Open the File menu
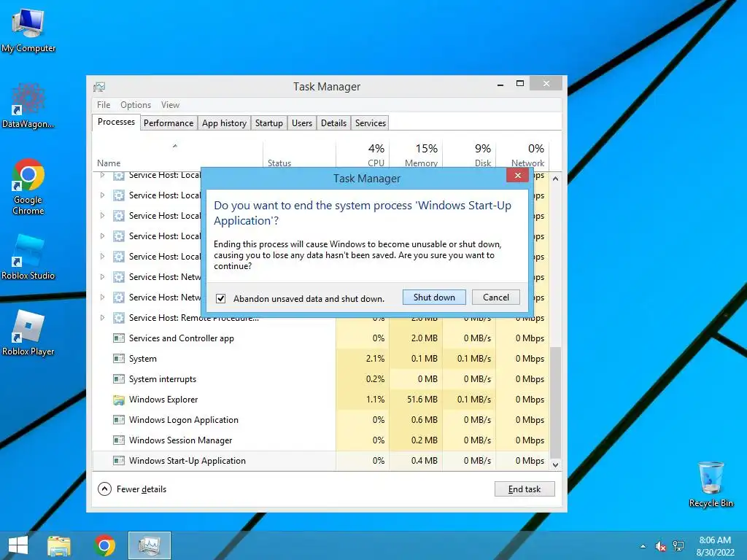The width and height of the screenshot is (747, 560). [104, 105]
